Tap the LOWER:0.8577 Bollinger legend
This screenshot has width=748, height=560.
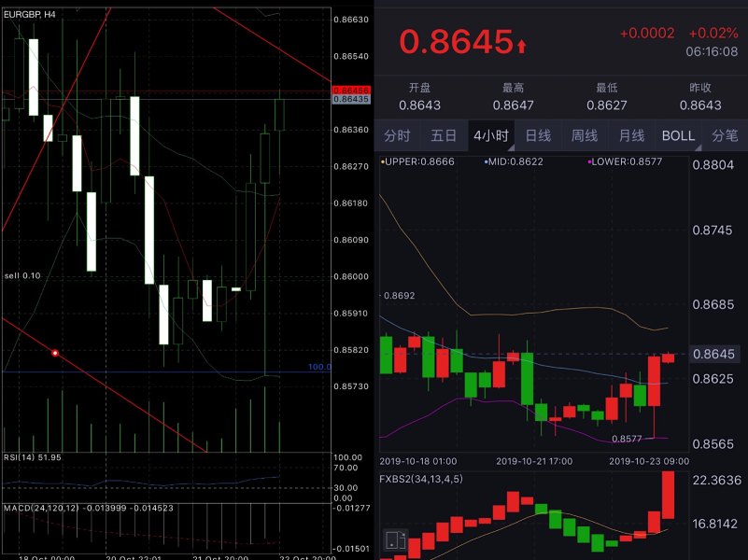point(623,161)
